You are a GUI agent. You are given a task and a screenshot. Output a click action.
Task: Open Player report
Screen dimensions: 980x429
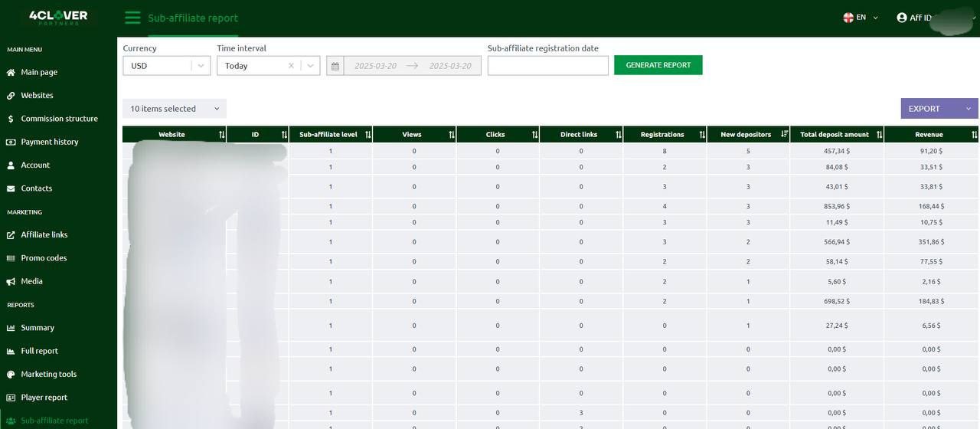point(44,398)
